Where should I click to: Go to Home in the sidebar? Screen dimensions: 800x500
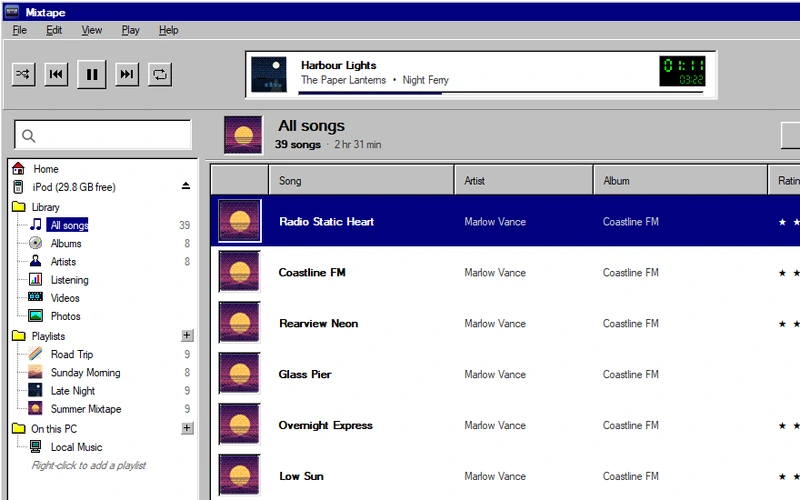point(46,169)
